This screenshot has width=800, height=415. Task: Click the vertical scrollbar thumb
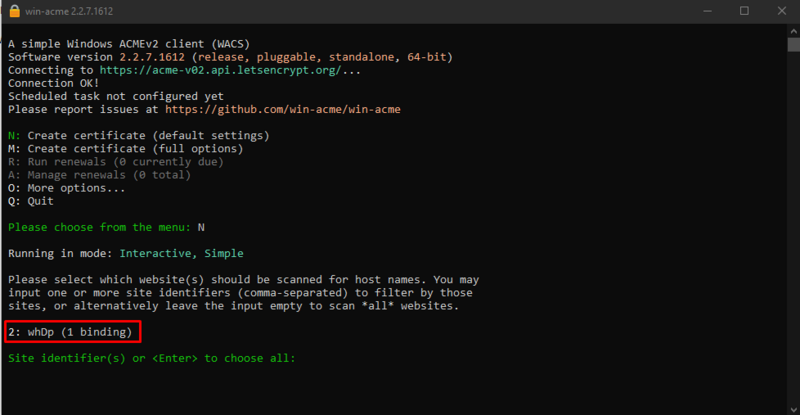click(793, 44)
